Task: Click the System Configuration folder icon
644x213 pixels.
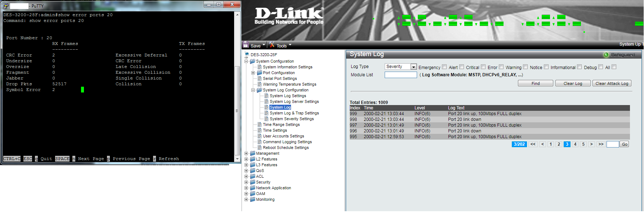Action: coord(252,61)
